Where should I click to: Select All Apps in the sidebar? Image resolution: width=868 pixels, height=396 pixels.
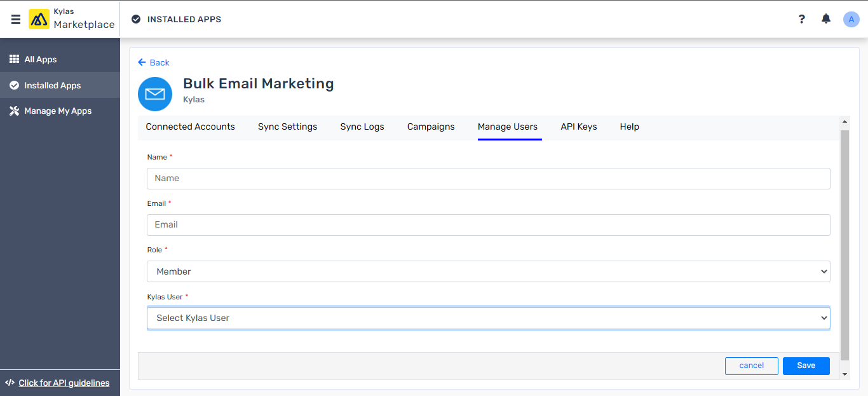(41, 59)
